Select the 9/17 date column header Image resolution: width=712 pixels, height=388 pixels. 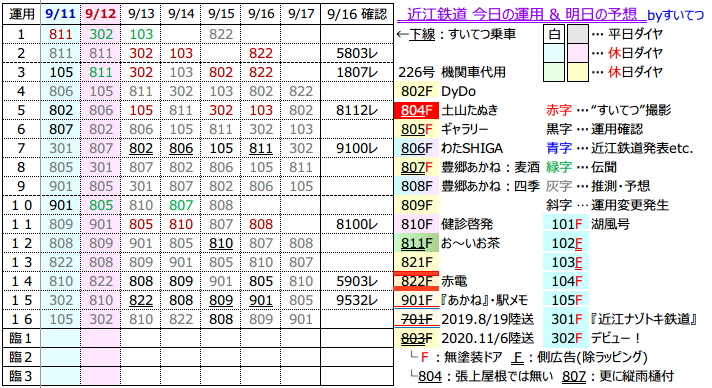pos(301,14)
